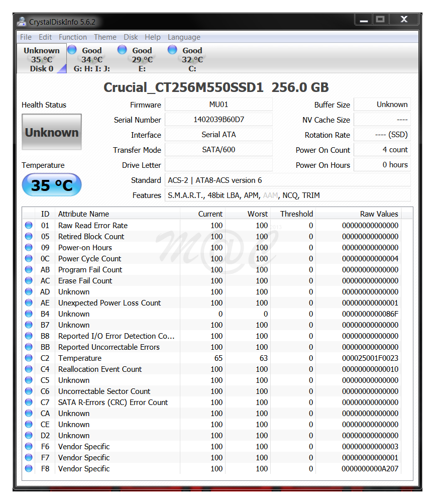Click the Worst column header
This screenshot has height=504, width=435.
(x=248, y=214)
